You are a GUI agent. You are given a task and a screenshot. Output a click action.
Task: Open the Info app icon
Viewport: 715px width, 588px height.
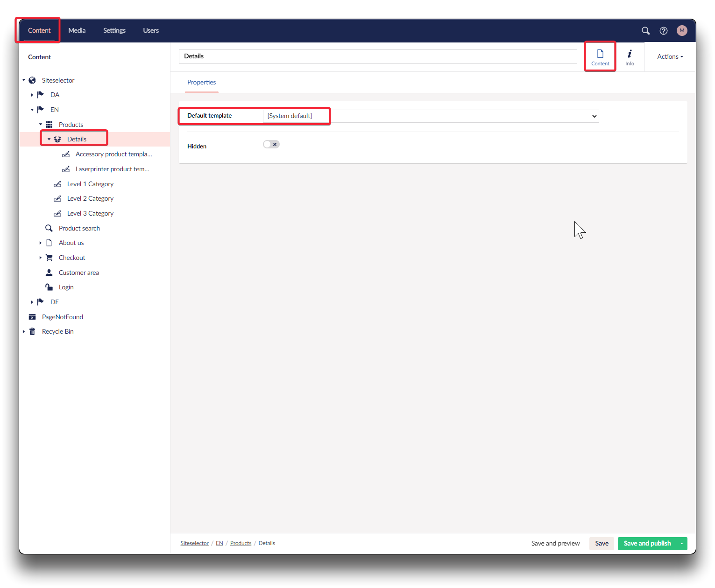[630, 57]
